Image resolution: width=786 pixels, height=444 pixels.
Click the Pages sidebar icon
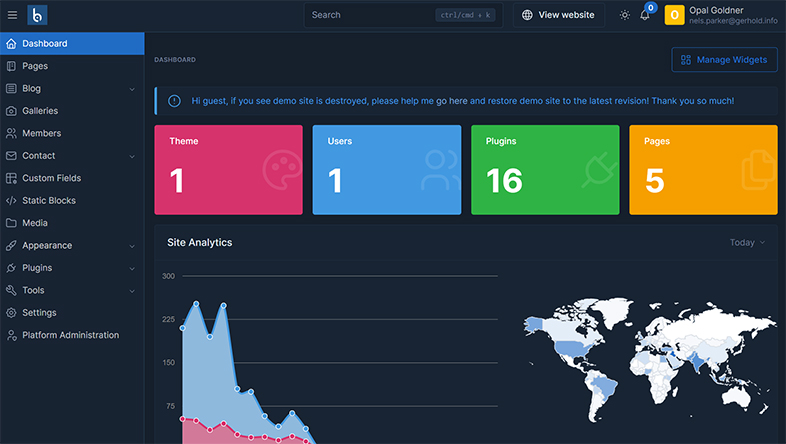(11, 66)
